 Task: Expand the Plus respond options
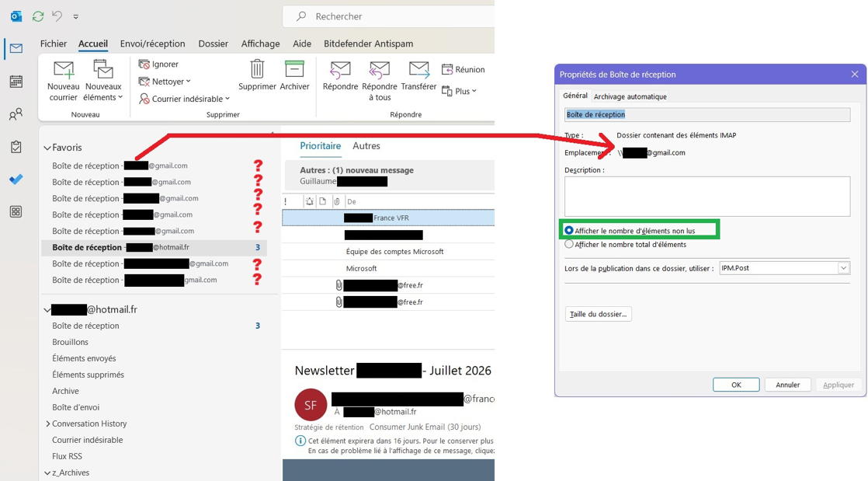pyautogui.click(x=459, y=91)
